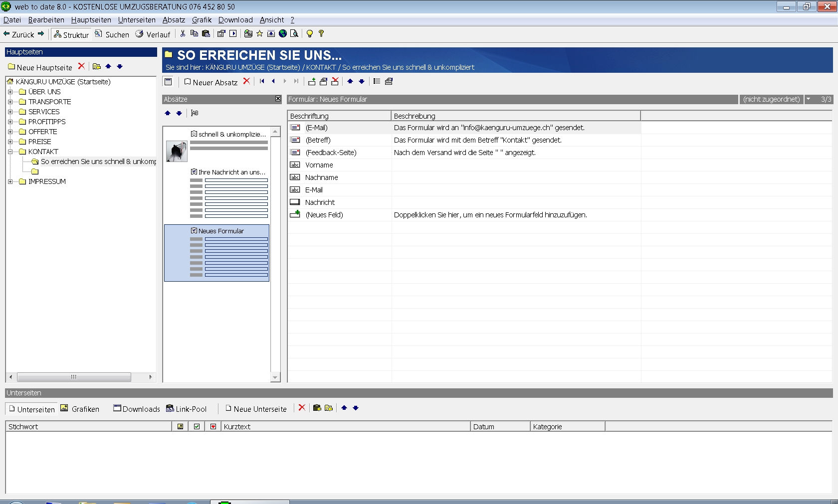
Task: Click the red X delete-field icon in form toolbar
Action: point(335,81)
